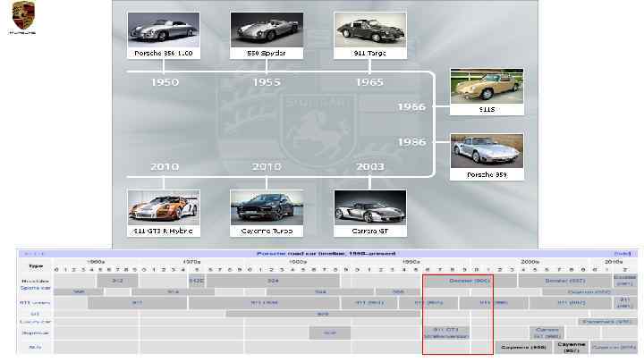
Task: Open the 911 (993) cell link
Action: 428,303
